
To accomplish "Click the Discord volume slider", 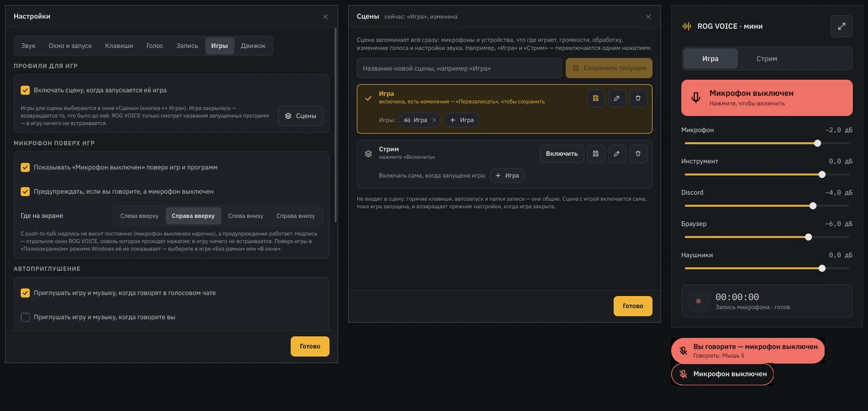I will pos(767,206).
